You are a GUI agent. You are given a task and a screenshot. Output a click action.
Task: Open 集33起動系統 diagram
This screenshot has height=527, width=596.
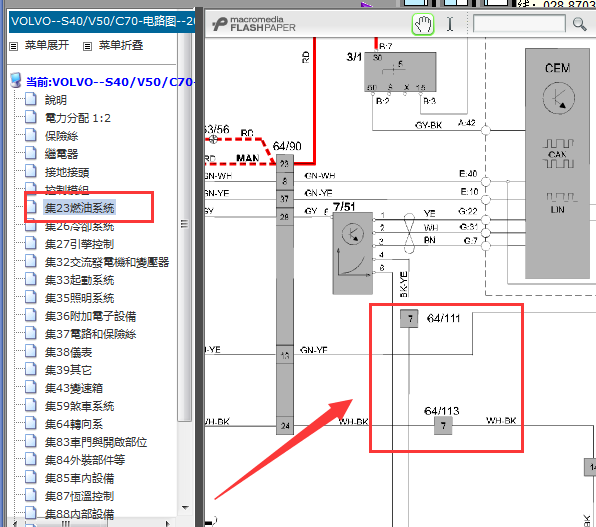pyautogui.click(x=79, y=280)
